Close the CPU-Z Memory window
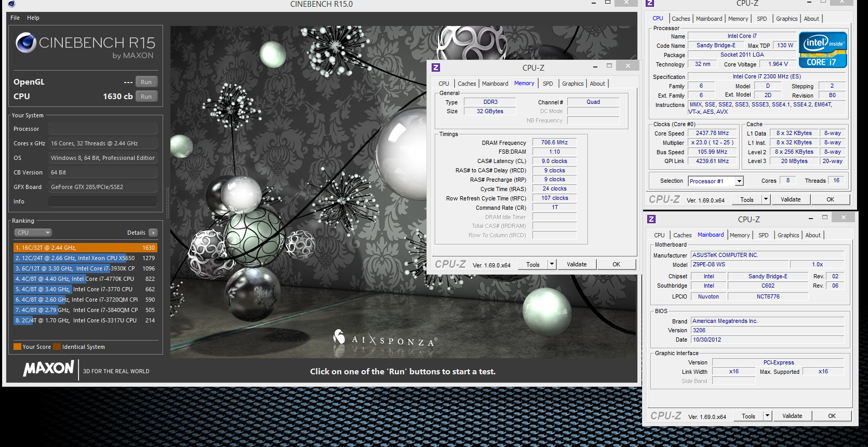Viewport: 868px width, 447px height. 627,66
